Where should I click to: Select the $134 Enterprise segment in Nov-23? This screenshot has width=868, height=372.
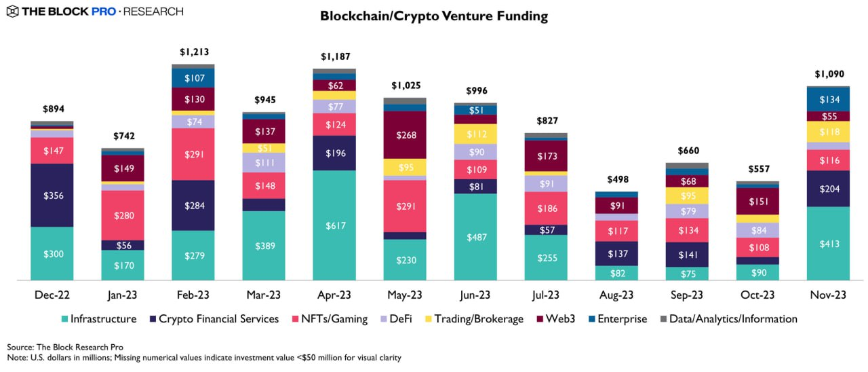tap(828, 100)
